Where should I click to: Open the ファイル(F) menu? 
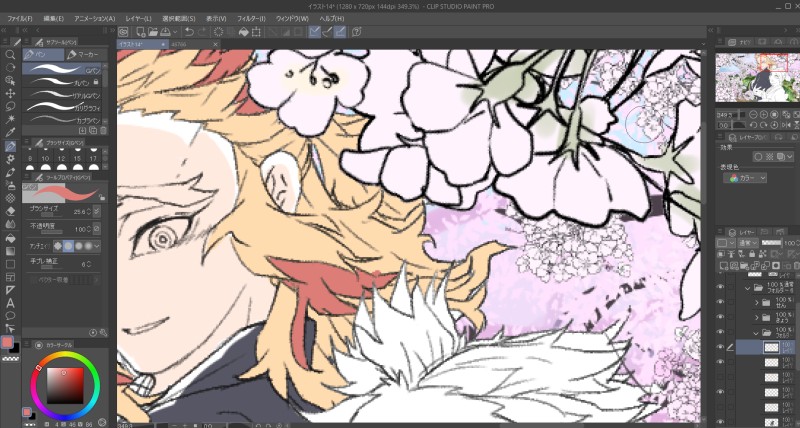point(20,18)
